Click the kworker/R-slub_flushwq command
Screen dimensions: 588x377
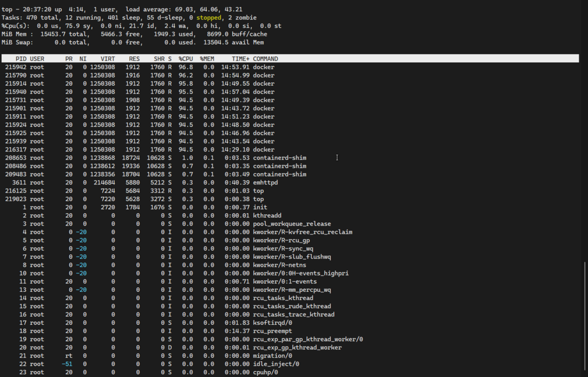[x=292, y=257]
